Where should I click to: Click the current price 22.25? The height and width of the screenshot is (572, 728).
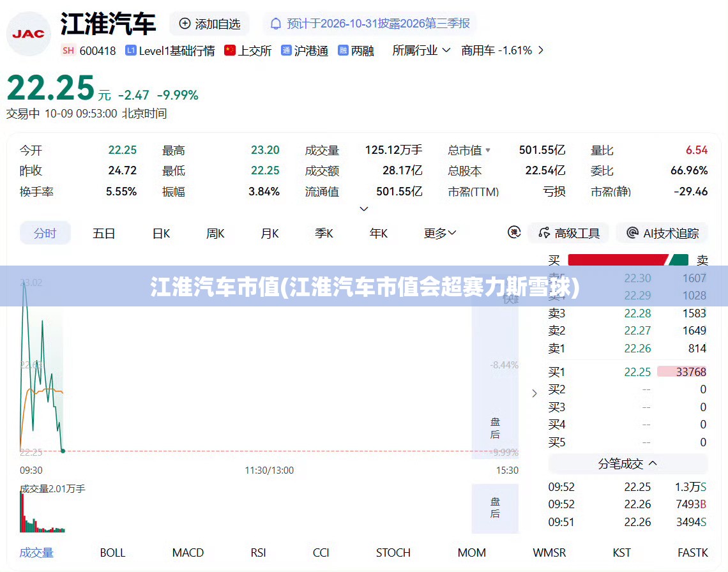coord(50,87)
